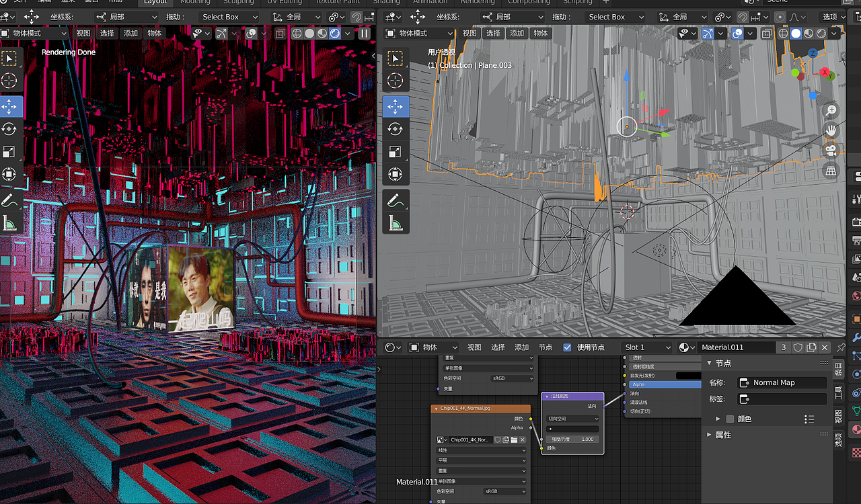Click the 强度/力度 1.000 strength slider
The image size is (861, 504).
pos(572,439)
